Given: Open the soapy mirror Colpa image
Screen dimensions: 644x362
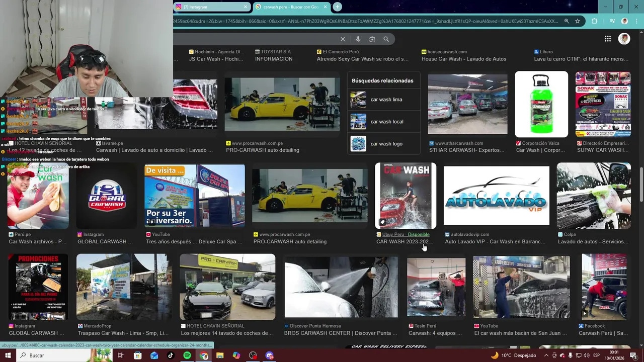Looking at the screenshot, I should point(594,196).
